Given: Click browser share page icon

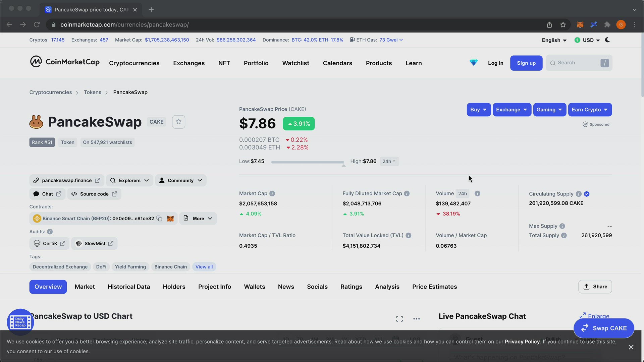Looking at the screenshot, I should (549, 24).
